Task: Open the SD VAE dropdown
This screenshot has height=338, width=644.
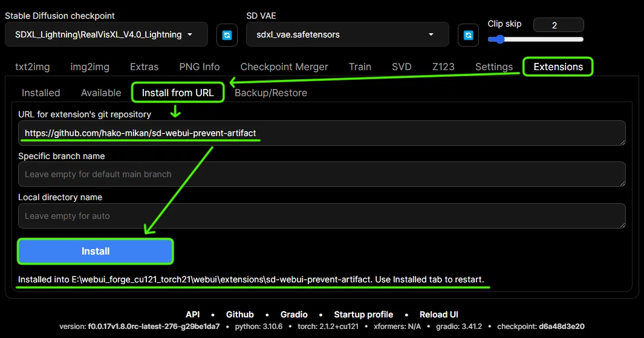Action: (347, 34)
